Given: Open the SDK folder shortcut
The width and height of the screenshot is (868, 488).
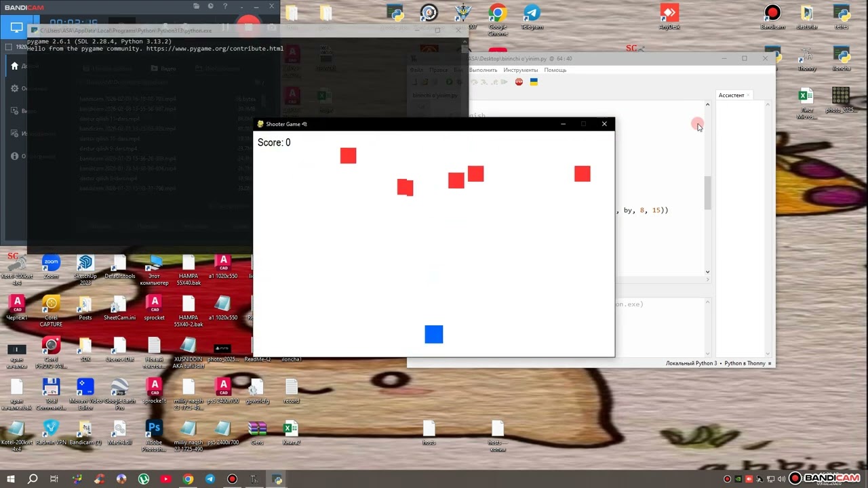Looking at the screenshot, I should (85, 349).
